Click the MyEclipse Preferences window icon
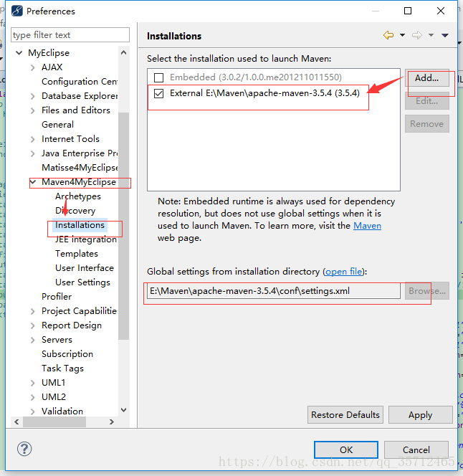The image size is (463, 476). pos(17,11)
